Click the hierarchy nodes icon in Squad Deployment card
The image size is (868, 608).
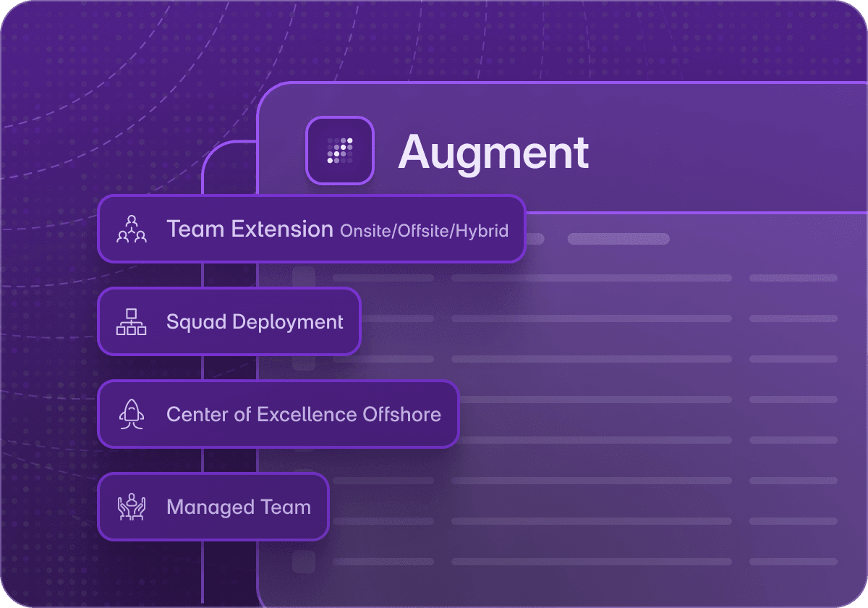point(131,321)
